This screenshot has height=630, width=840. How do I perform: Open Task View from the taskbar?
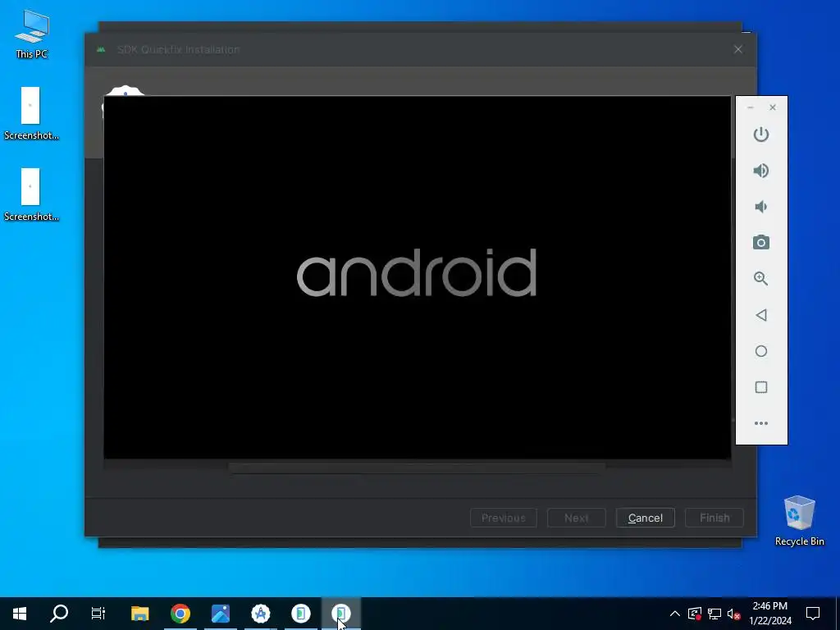[98, 614]
